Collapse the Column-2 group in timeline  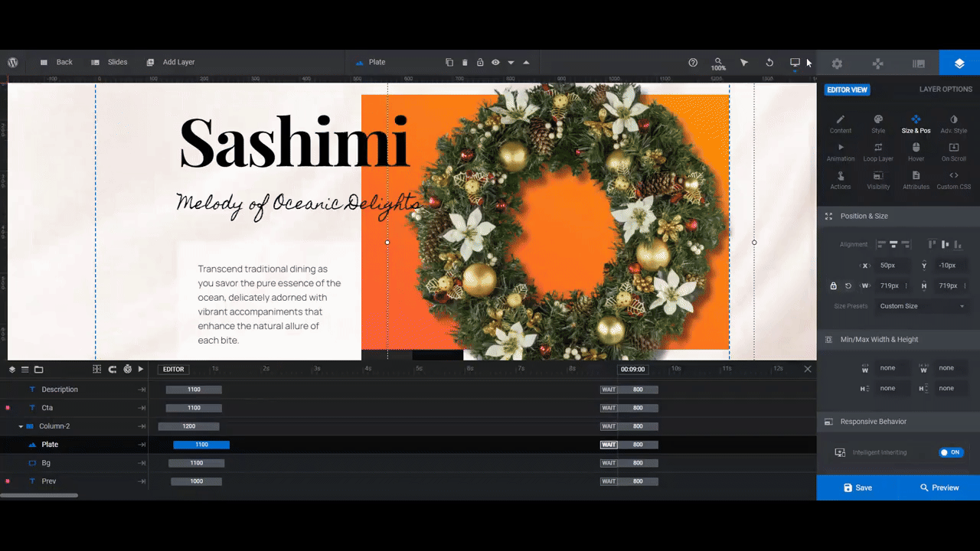coord(21,426)
